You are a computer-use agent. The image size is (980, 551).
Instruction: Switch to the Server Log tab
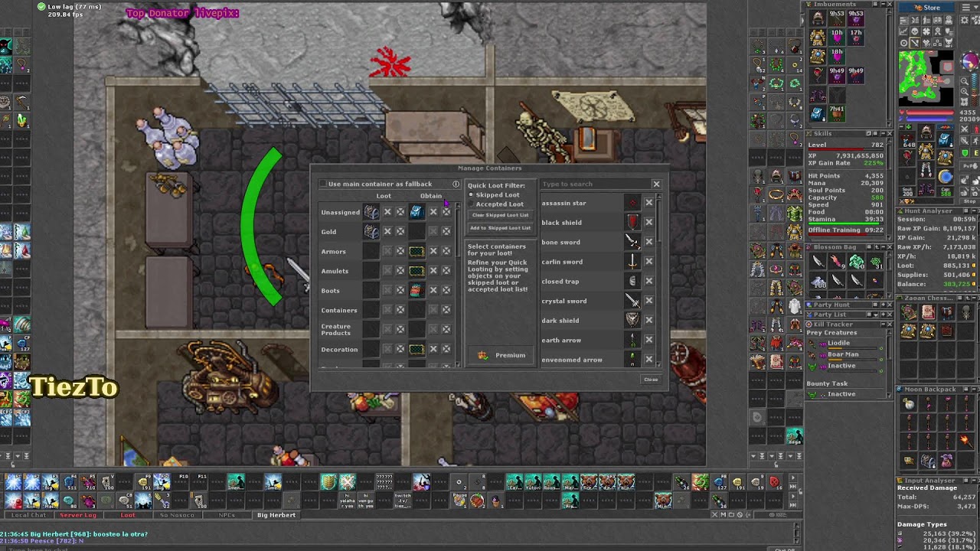pyautogui.click(x=78, y=515)
